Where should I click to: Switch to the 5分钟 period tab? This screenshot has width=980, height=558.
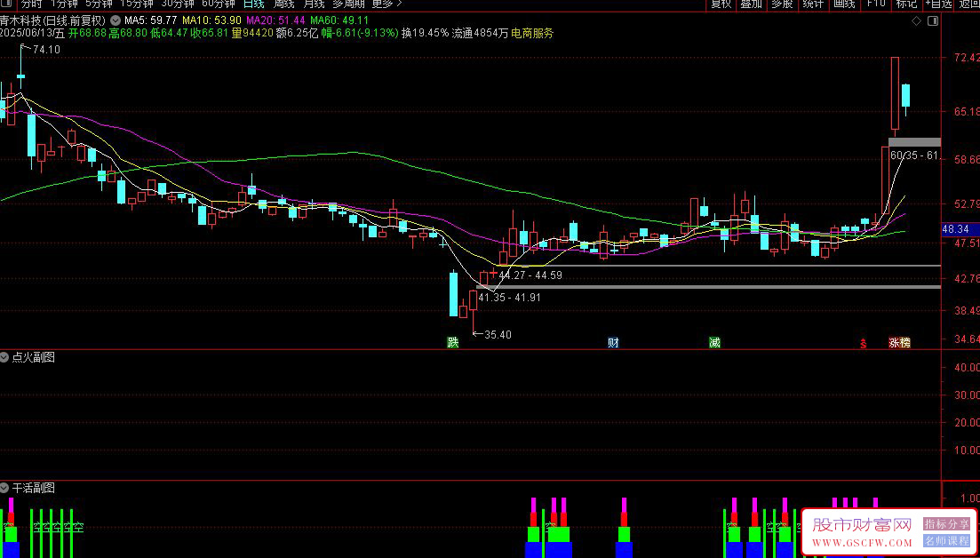99,4
